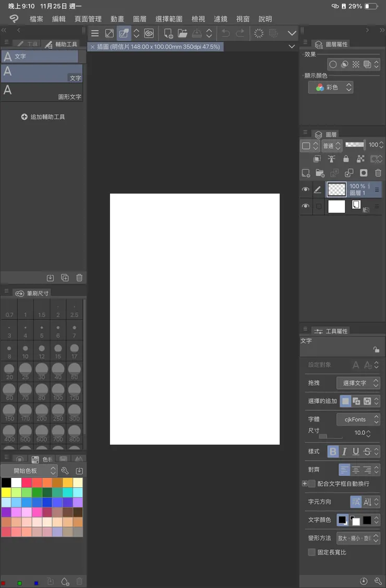Screen dimensions: 386x588
Task: Toggle underline text style
Action: [x=356, y=451]
